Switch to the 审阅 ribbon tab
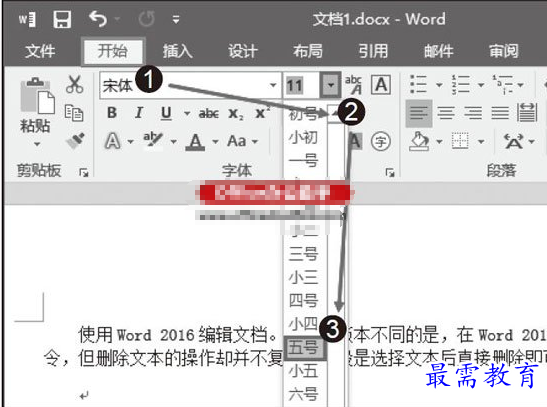The height and width of the screenshot is (407, 547). point(504,51)
